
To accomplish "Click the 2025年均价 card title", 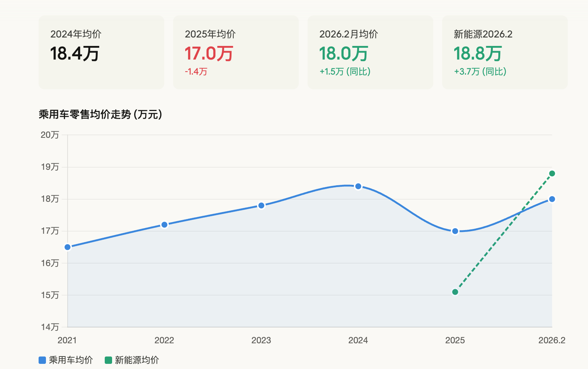I will (x=210, y=34).
